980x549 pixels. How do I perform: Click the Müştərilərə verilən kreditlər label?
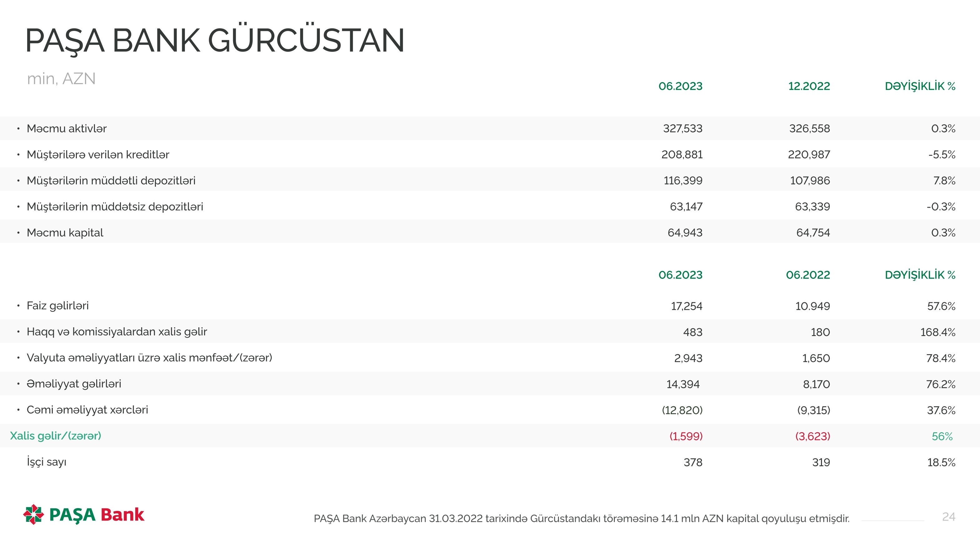[x=98, y=155]
